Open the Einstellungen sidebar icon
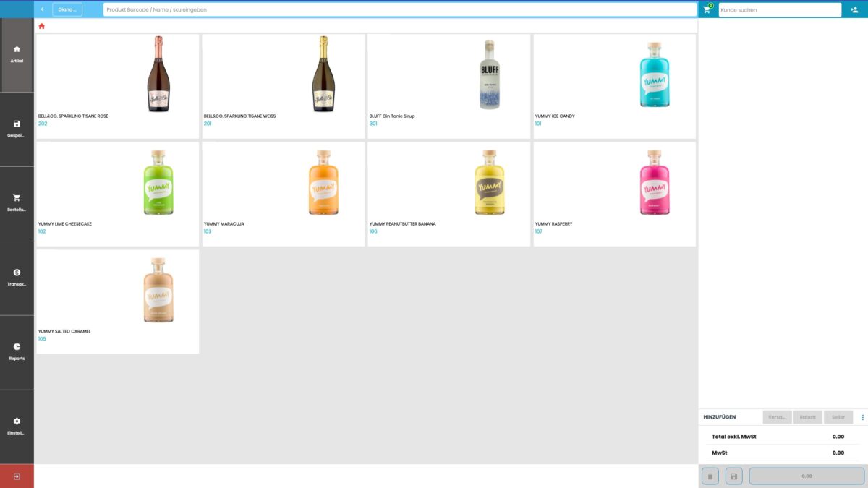This screenshot has height=488, width=868. 16,427
